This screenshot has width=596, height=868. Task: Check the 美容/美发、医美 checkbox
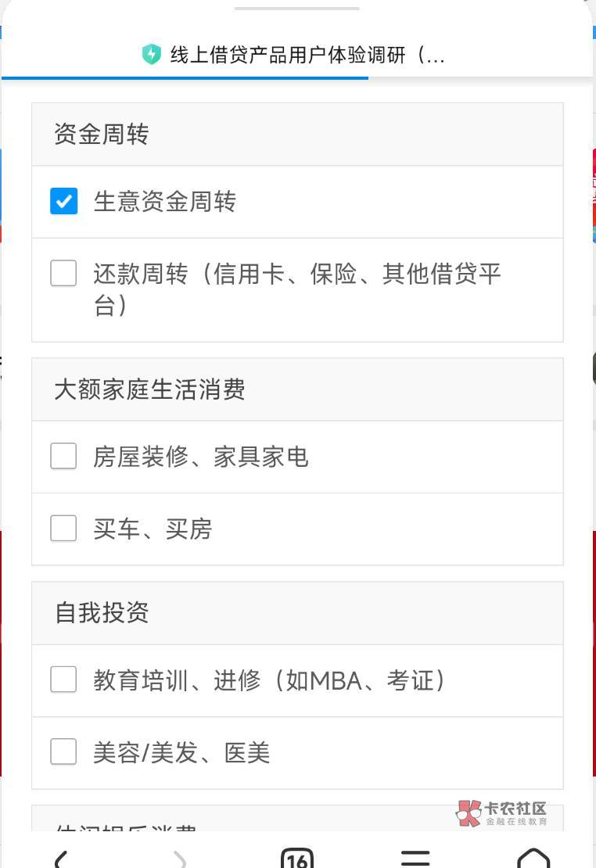click(64, 752)
